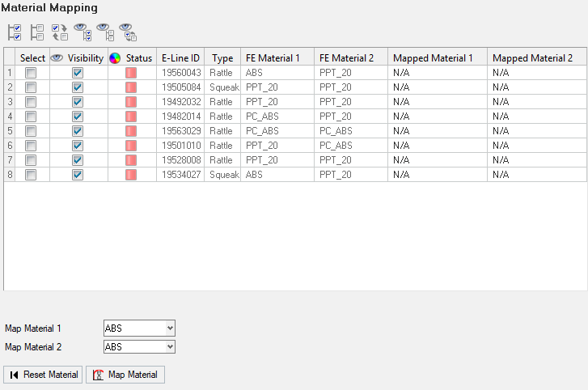Viewport: 588px width, 390px height.
Task: Click the color wheel icon in Status header
Action: click(115, 58)
